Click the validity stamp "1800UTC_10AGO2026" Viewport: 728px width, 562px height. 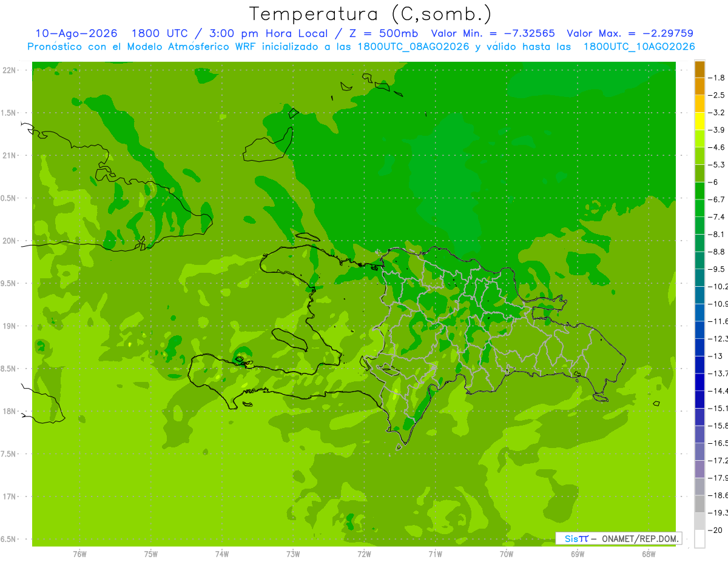[x=639, y=47]
